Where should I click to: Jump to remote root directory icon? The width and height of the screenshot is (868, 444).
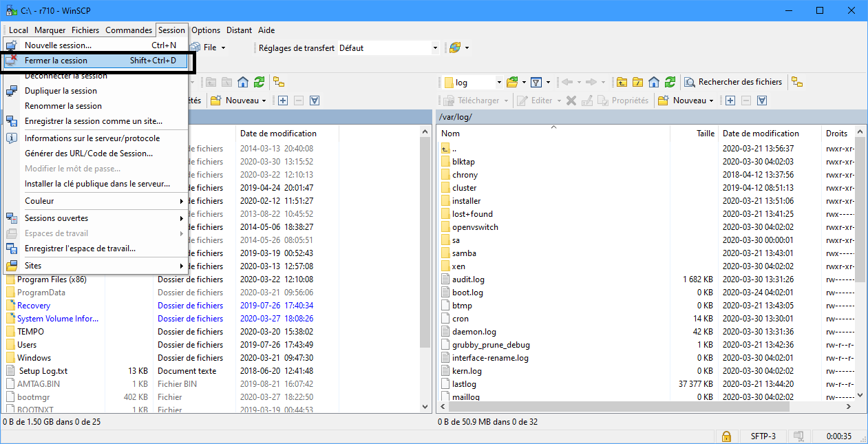tap(638, 82)
